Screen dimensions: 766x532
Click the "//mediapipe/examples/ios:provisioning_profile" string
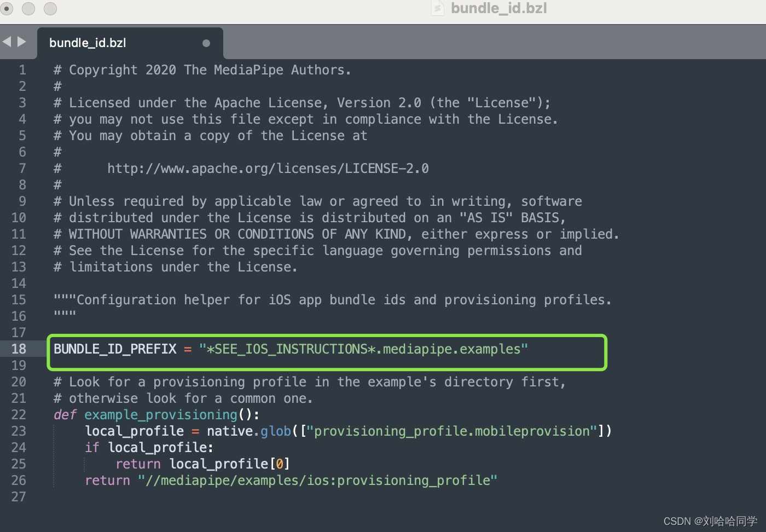tap(317, 481)
